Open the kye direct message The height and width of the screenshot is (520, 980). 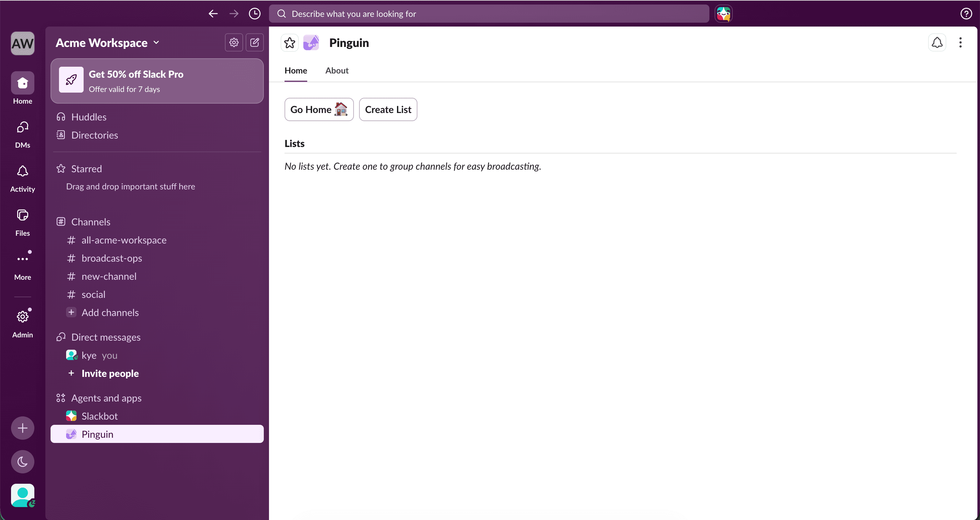pyautogui.click(x=157, y=355)
